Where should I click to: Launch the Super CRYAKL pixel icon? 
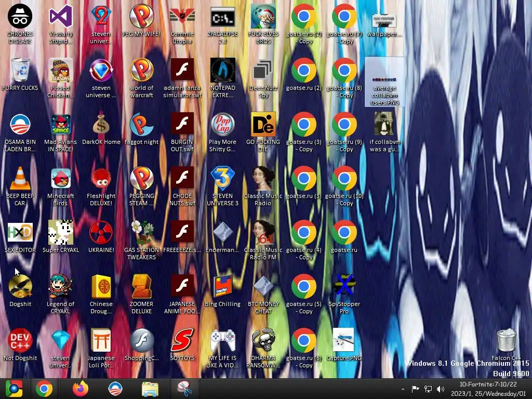(60, 237)
